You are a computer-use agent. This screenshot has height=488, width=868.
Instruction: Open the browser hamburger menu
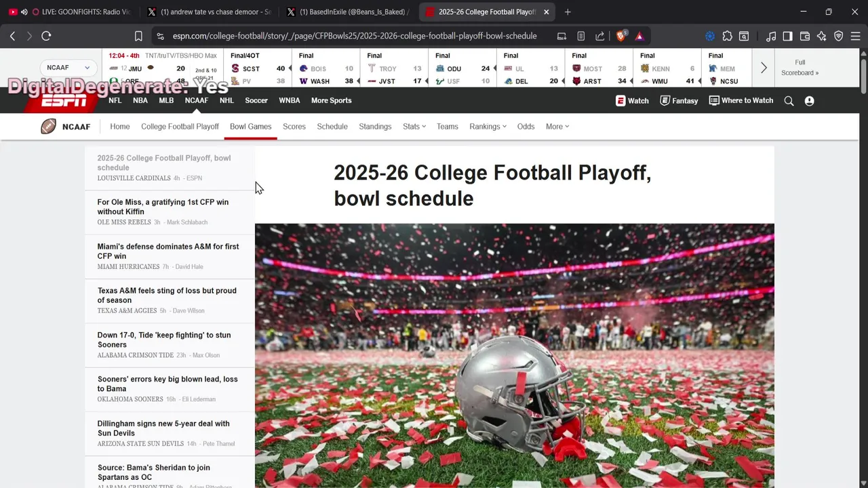[x=855, y=36]
